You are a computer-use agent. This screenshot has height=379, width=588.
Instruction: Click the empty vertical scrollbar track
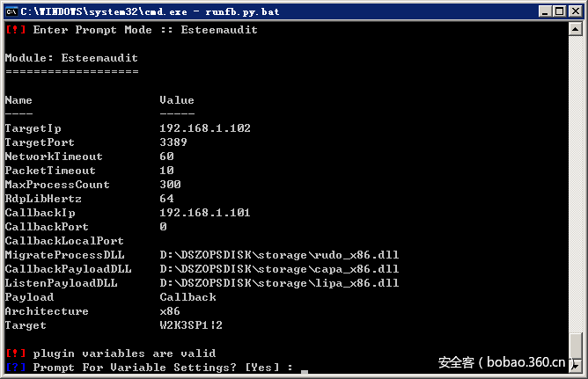click(576, 176)
